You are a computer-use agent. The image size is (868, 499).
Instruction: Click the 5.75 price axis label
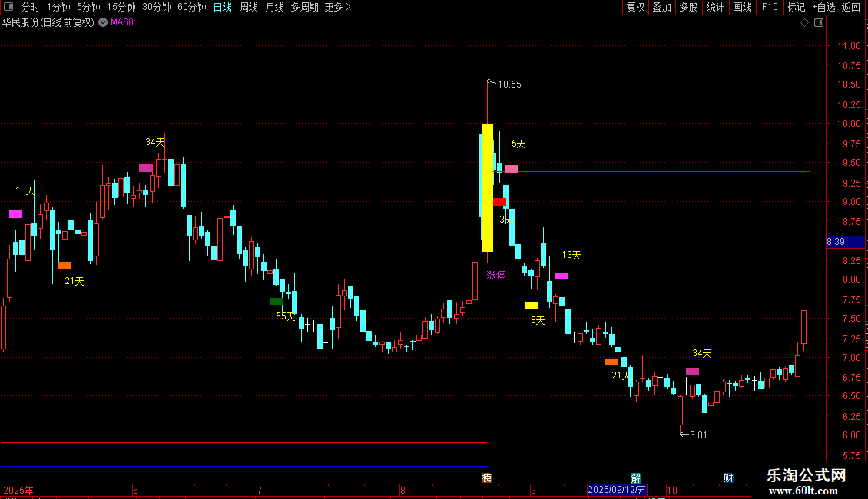point(851,456)
